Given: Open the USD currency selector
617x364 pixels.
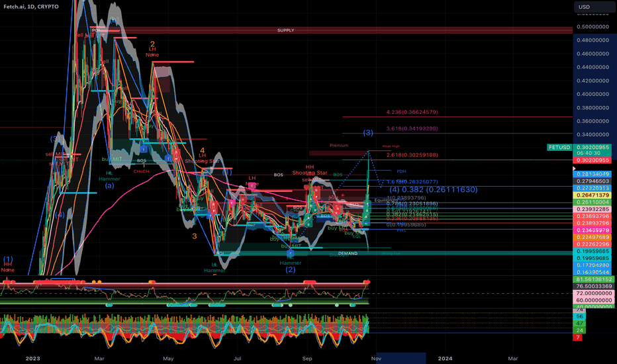Looking at the screenshot, I should 594,7.
